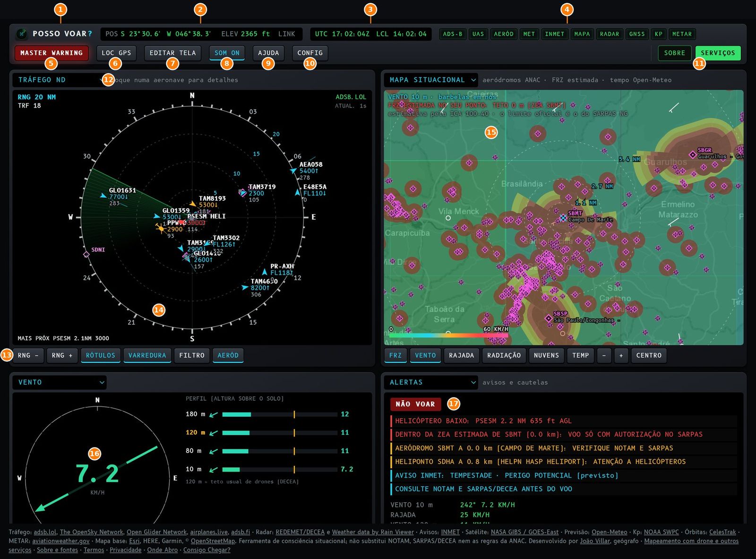This screenshot has height=559, width=756.
Task: Select the AEA058 aircraft icon on radar
Action: (293, 171)
